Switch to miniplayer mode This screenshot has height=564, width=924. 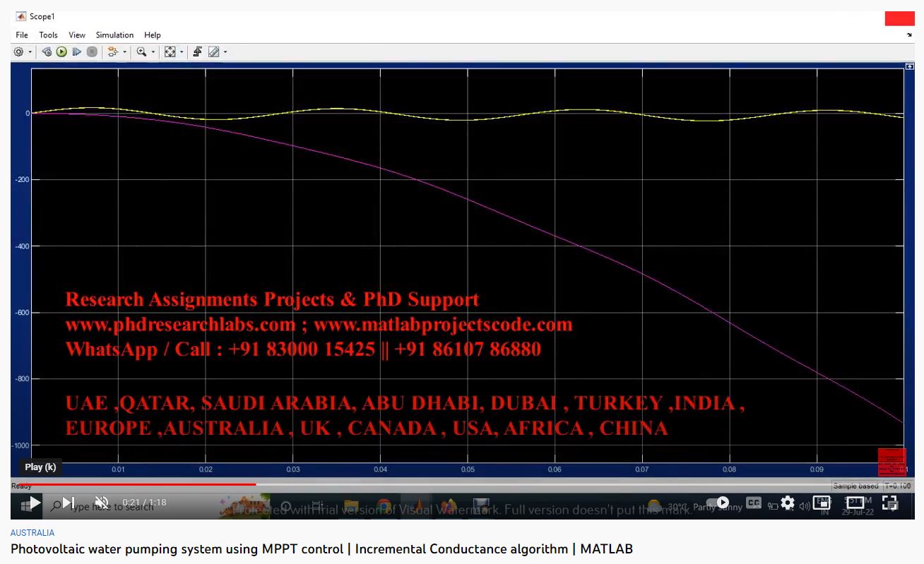822,503
